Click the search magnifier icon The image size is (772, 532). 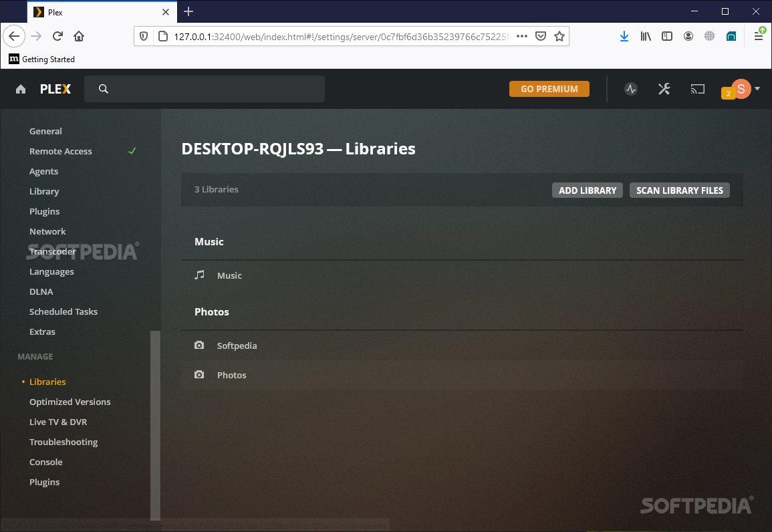(104, 89)
